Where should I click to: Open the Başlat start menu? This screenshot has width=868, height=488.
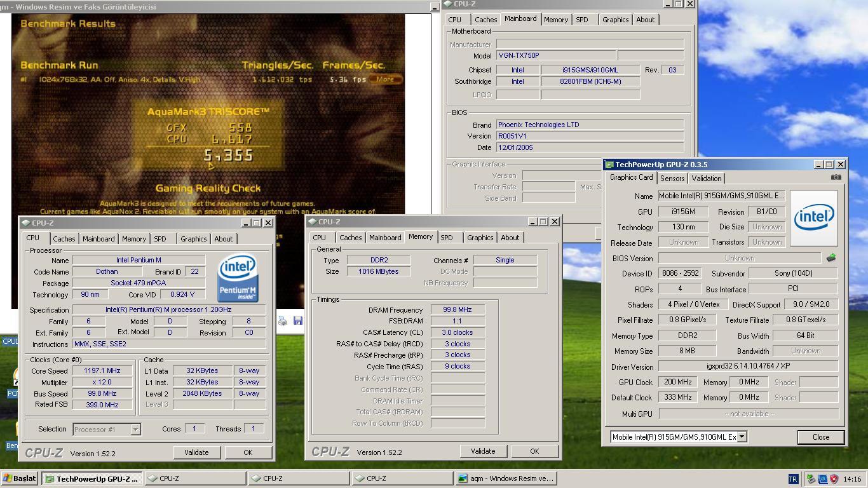[20, 478]
